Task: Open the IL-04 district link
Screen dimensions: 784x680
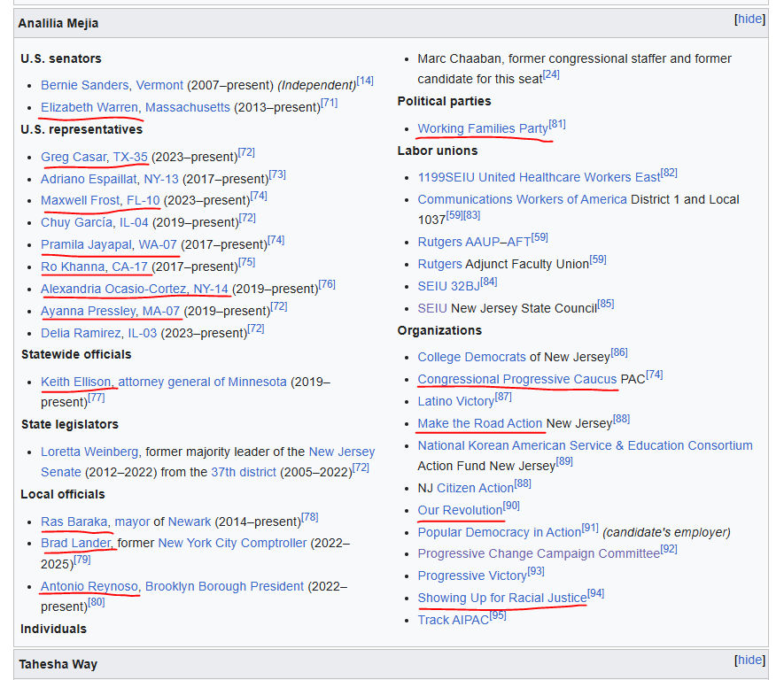Action: coord(134,222)
